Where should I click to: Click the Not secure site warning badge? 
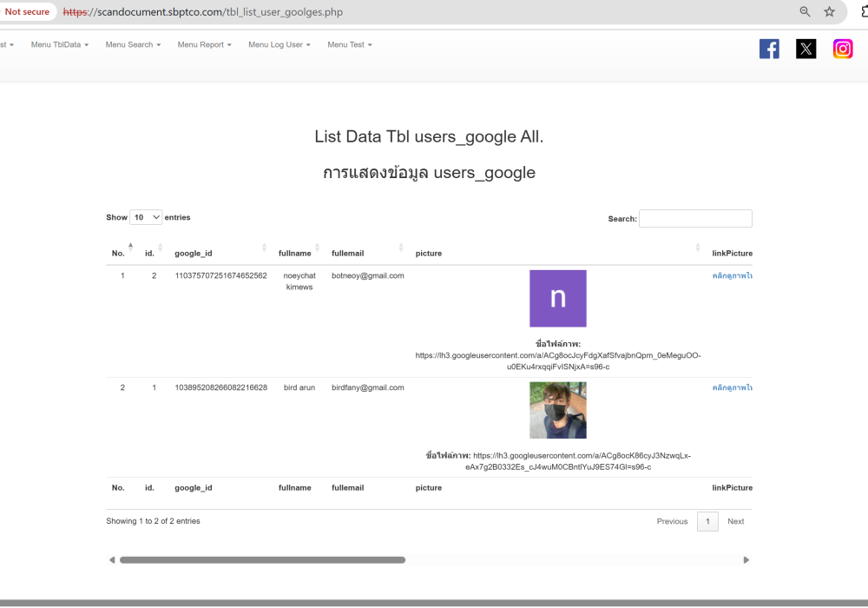tap(28, 12)
